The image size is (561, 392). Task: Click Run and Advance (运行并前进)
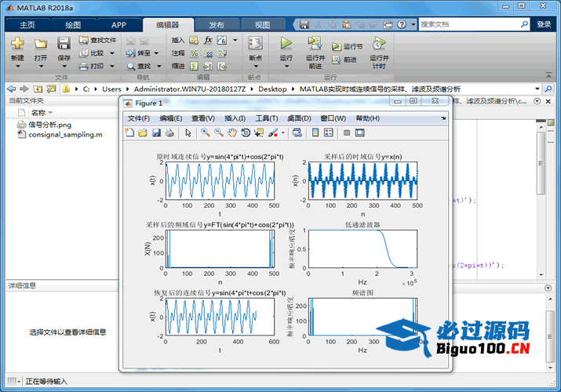tap(315, 53)
